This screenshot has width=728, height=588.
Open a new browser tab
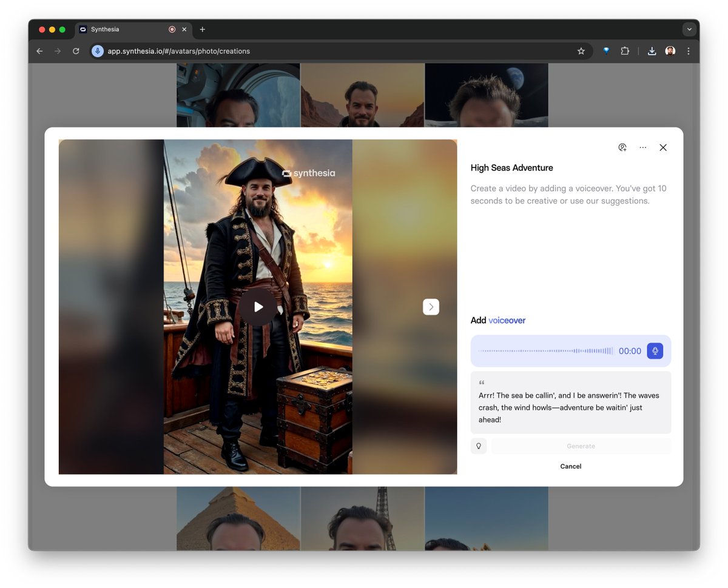coord(203,29)
